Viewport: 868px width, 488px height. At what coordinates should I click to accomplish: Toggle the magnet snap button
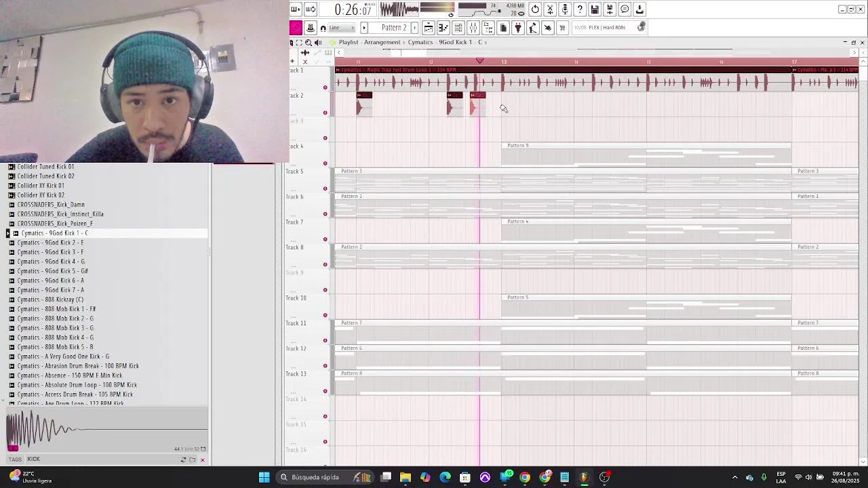tap(323, 28)
